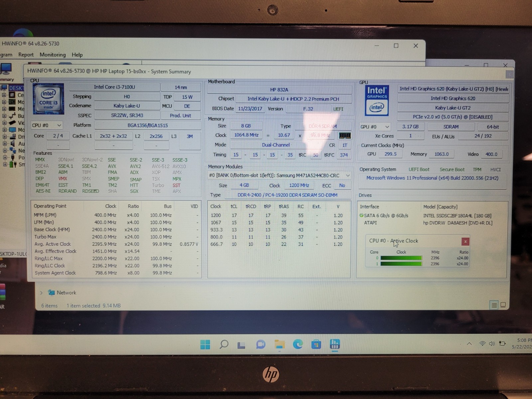Viewport: 532px width, 399px height.
Task: Click the INTEL SSDSC2BF180A4L drive entry
Action: tap(457, 216)
